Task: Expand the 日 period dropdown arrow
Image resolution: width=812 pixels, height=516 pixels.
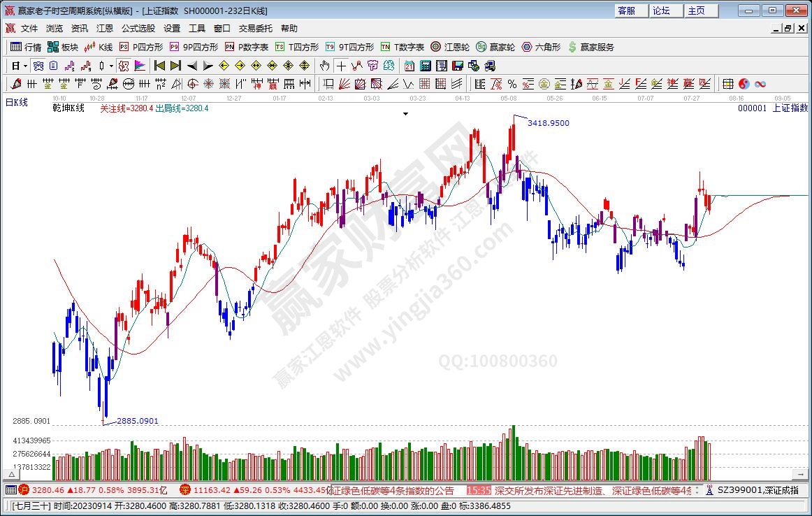Action: pos(25,66)
